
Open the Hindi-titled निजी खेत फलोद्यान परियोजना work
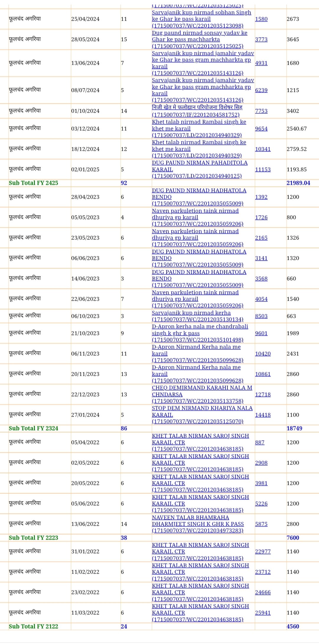coord(197,111)
